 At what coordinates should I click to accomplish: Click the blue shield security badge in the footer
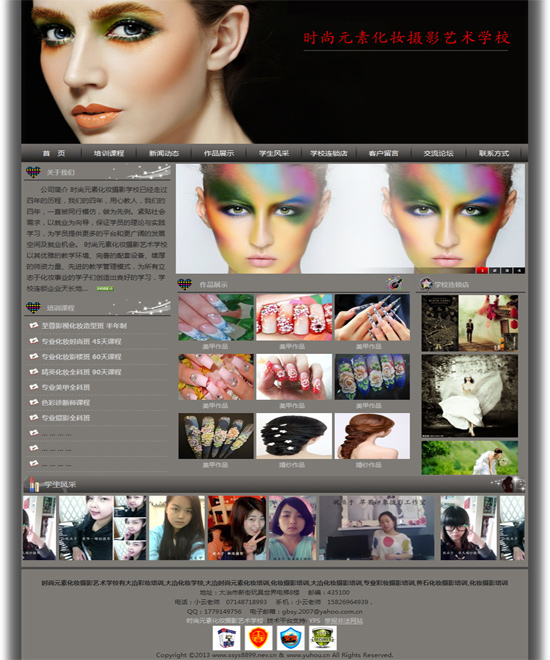290,638
